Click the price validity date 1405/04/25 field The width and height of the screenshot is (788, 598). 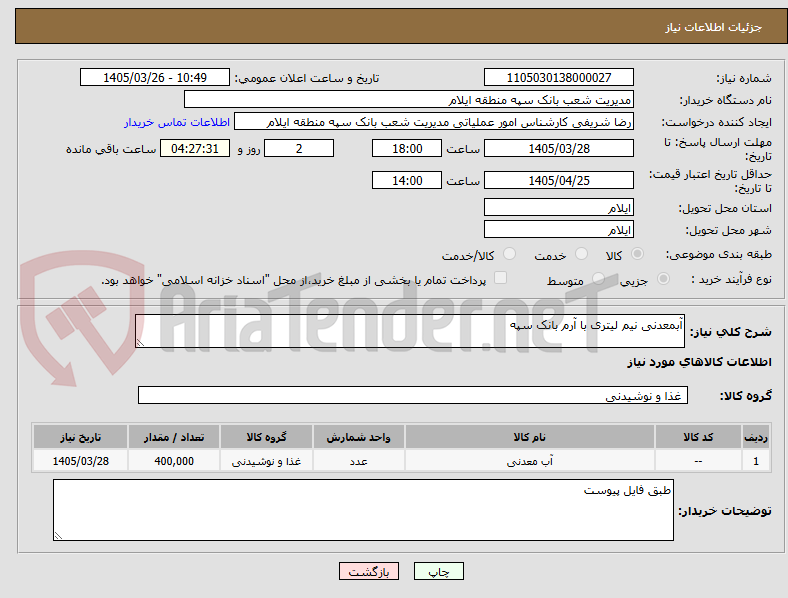pyautogui.click(x=559, y=180)
